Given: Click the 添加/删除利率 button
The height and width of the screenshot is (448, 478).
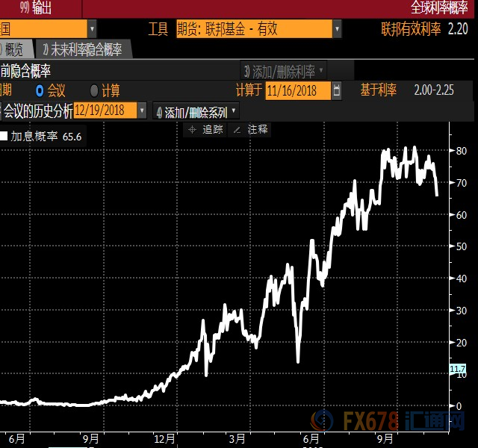Looking at the screenshot, I should click(x=284, y=71).
